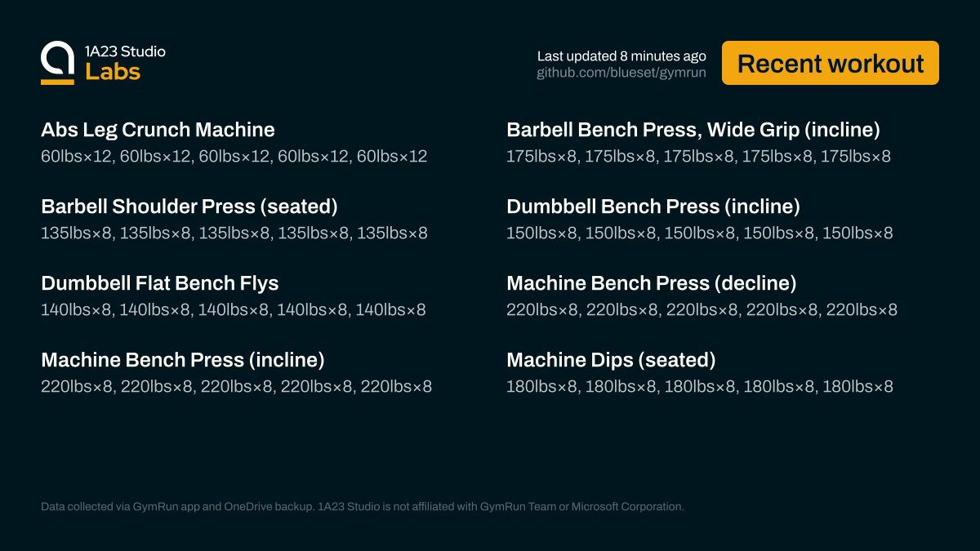This screenshot has width=980, height=551.
Task: Click the 60lbs×12 sets line
Action: [x=234, y=156]
